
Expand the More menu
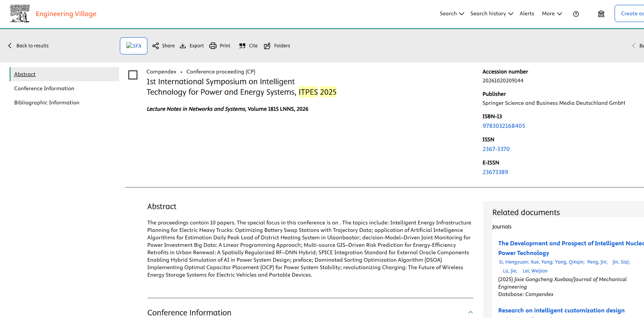point(552,13)
